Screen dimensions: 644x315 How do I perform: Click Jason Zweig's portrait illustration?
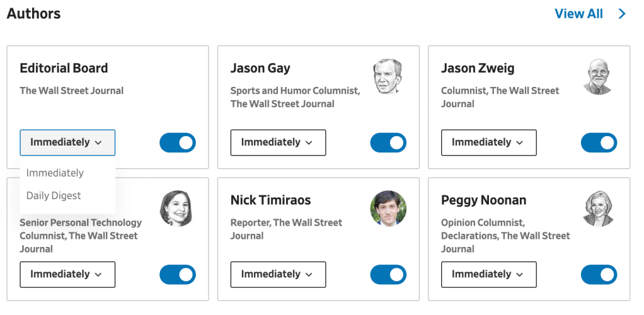[598, 77]
